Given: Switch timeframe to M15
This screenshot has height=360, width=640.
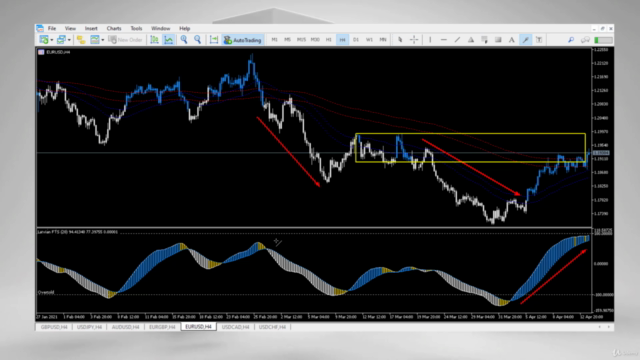Looking at the screenshot, I should (x=301, y=40).
